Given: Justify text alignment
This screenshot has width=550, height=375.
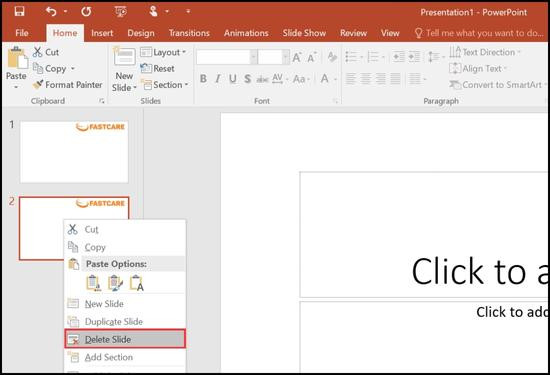Looking at the screenshot, I should [395, 79].
